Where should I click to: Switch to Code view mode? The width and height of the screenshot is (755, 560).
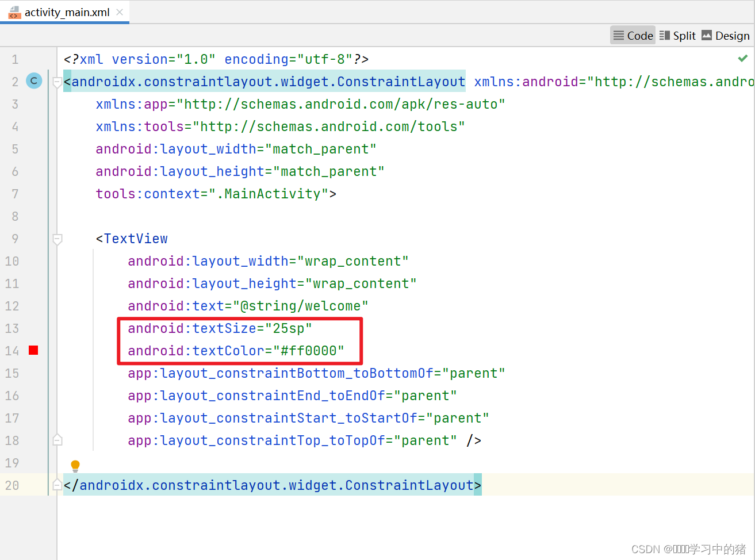633,36
